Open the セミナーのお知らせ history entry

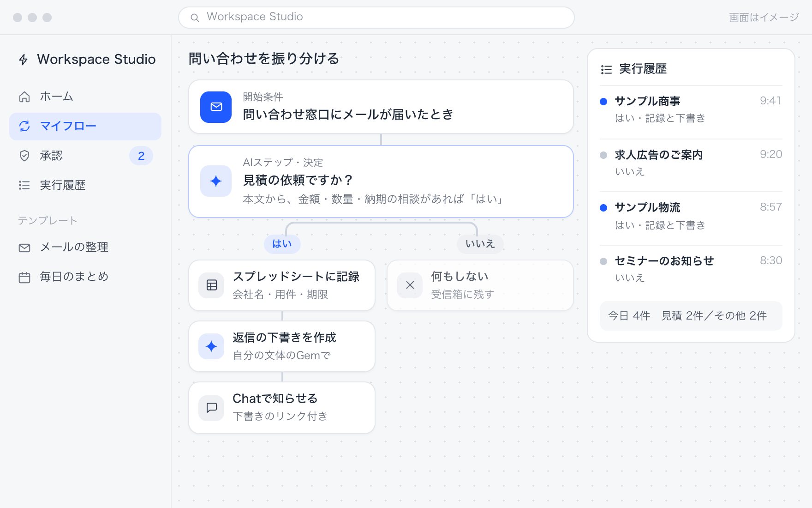[691, 269]
